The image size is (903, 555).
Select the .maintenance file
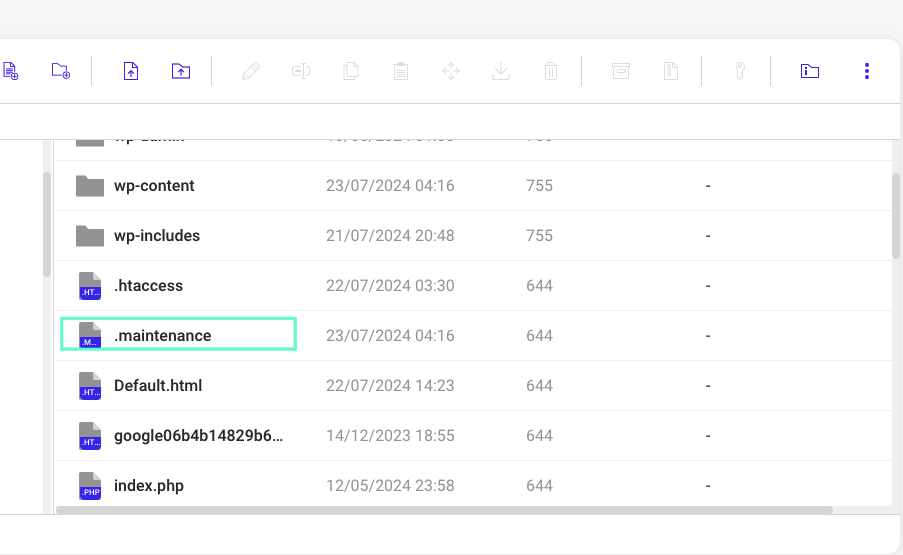click(163, 336)
